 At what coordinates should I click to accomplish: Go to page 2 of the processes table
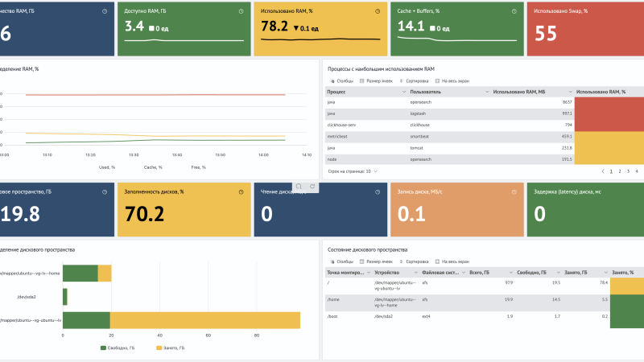(x=620, y=171)
